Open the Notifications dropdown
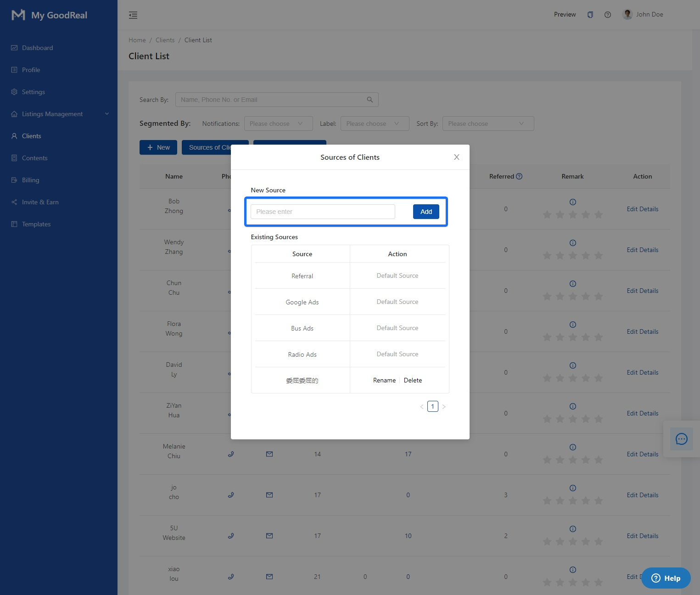The width and height of the screenshot is (700, 595). click(x=278, y=123)
